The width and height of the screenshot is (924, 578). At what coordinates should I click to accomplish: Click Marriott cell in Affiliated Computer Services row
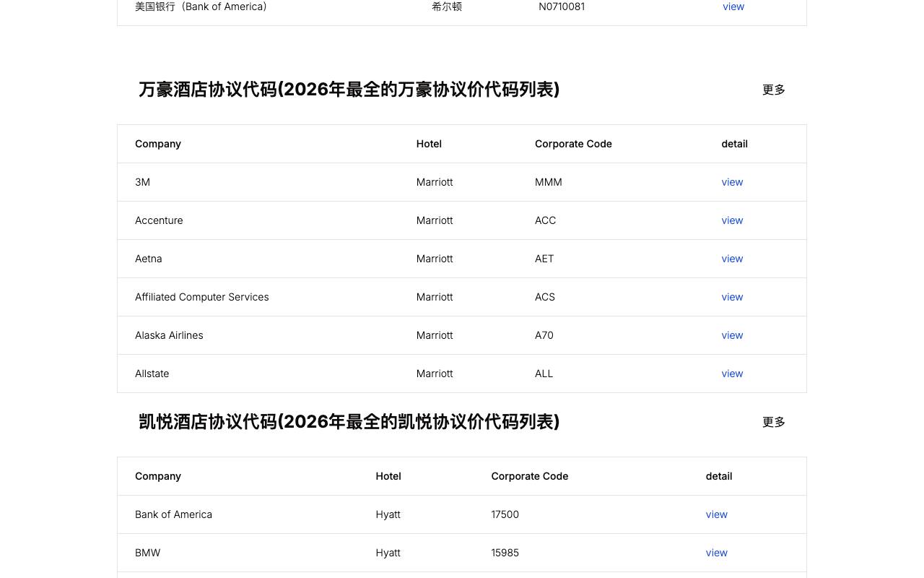435,297
